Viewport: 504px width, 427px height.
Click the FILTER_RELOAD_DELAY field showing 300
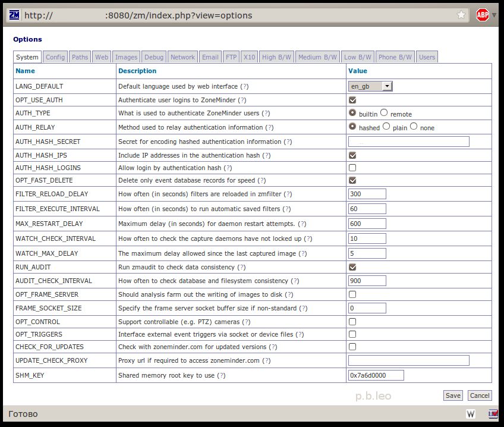click(x=367, y=194)
